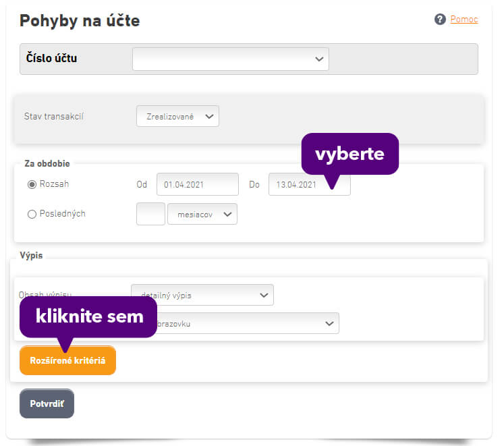Screen dimensions: 504x446
Task: Open the detailný výpis content dropdown
Action: click(x=202, y=295)
